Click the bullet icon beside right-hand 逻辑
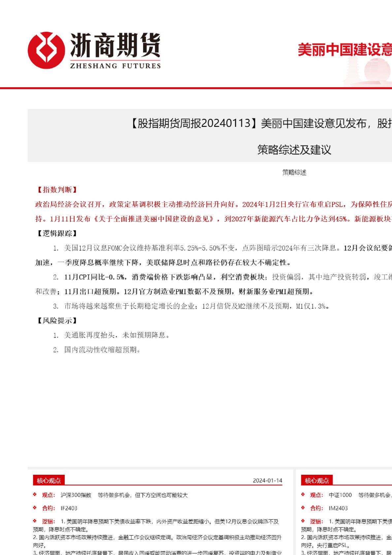The height and width of the screenshot is (555, 392). point(303,521)
